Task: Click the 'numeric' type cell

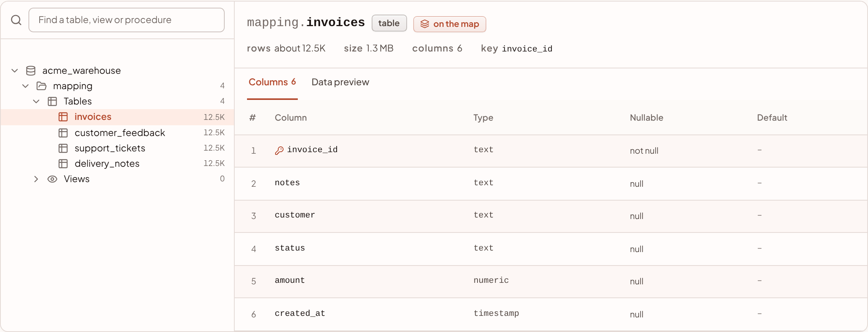Action: 491,281
